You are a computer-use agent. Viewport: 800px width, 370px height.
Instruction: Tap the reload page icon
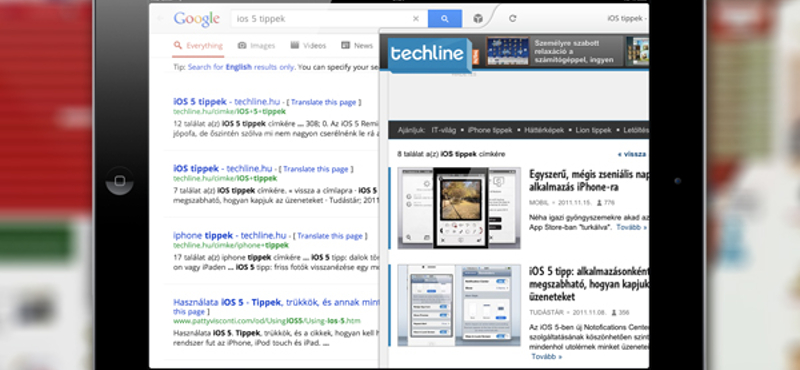[x=512, y=18]
